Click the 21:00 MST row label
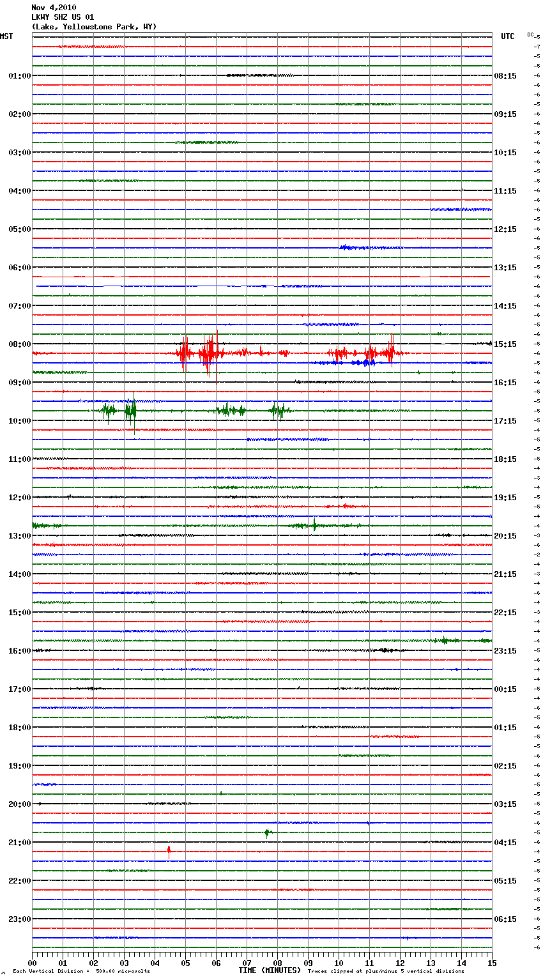The height and width of the screenshot is (980, 543). pos(20,843)
